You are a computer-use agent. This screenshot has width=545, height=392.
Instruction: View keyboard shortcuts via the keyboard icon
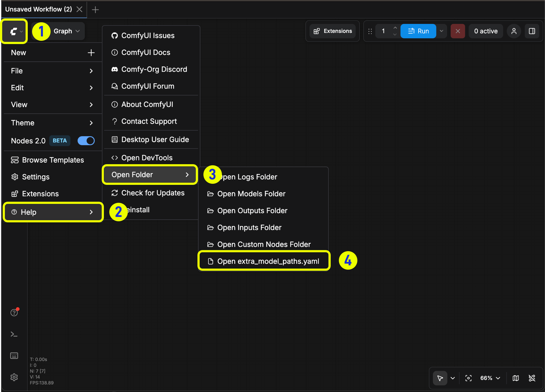coord(14,355)
